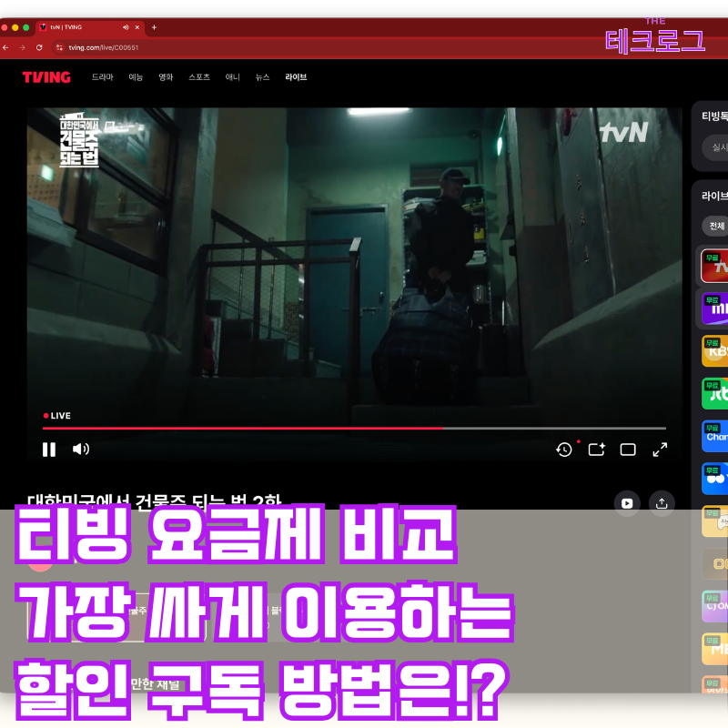This screenshot has height=728, width=728.
Task: Select the tvN channel in the live sidebar
Action: (716, 267)
